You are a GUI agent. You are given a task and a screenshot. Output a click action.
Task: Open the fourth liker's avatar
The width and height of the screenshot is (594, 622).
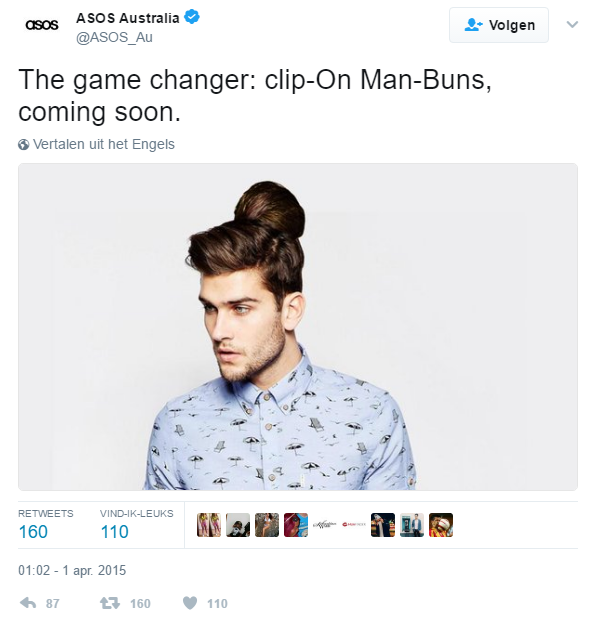(x=296, y=525)
